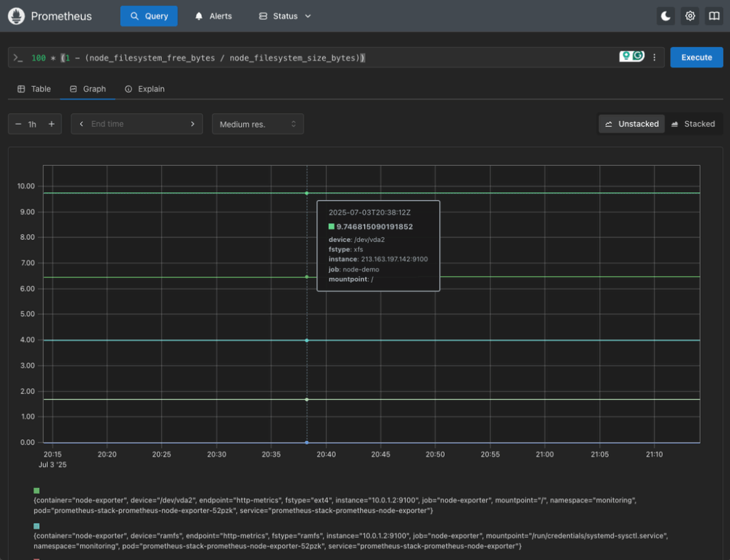
Task: Select Unstacked graph mode
Action: 632,124
